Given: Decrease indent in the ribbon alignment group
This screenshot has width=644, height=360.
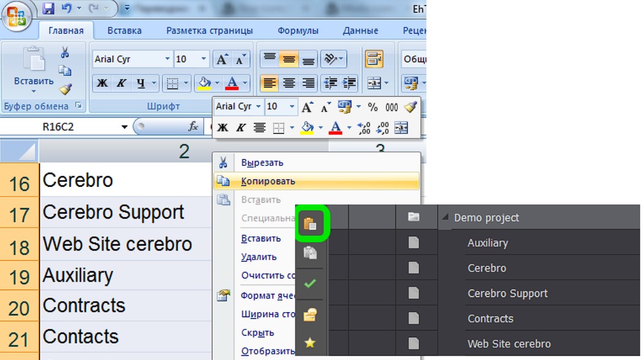Looking at the screenshot, I should pos(331,83).
